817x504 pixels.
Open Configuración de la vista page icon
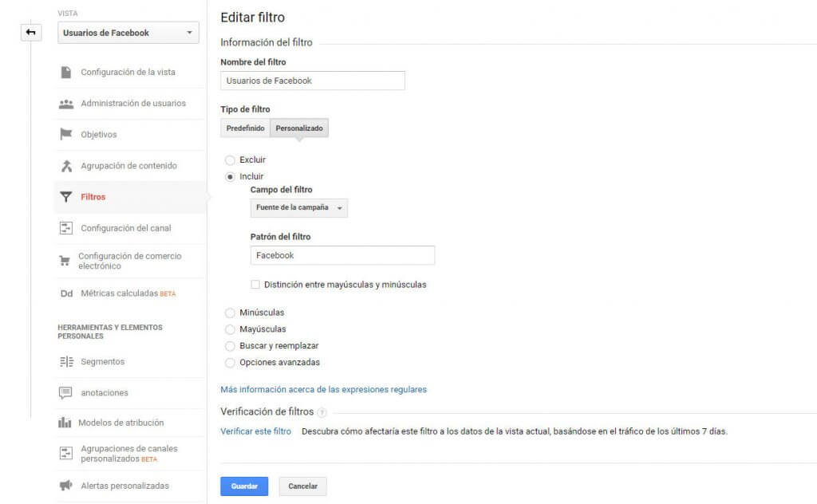pos(66,73)
